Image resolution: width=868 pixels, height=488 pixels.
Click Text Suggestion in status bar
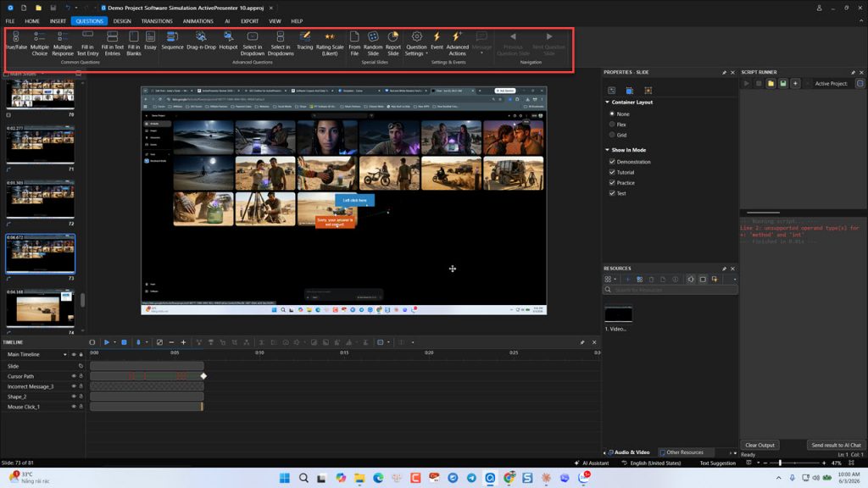point(717,463)
